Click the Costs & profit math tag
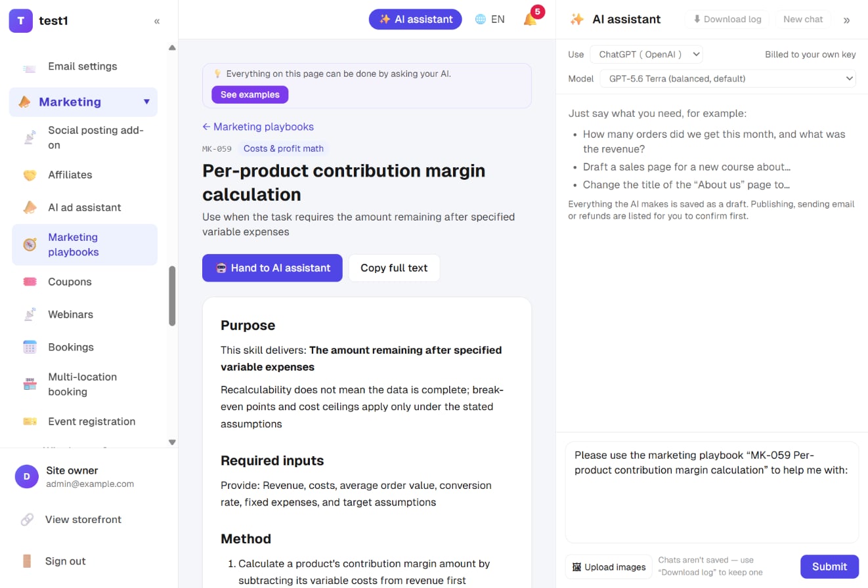The width and height of the screenshot is (868, 588). coord(284,148)
